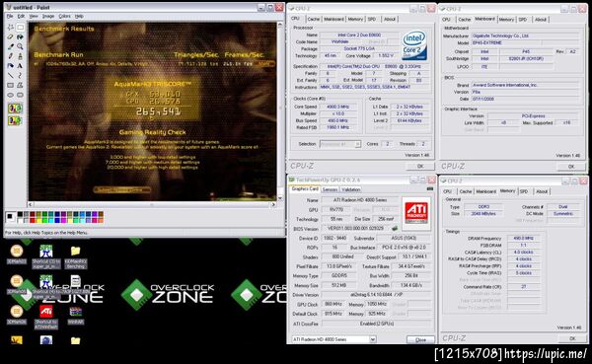Pick the bright red swatch in Paint's palette
Viewport: 592px width, 364px height.
pyautogui.click(x=33, y=220)
